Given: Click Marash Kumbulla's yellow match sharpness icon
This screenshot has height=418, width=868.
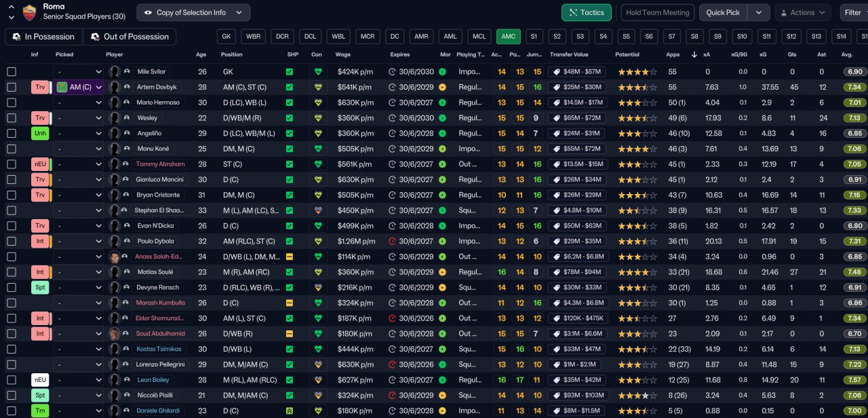Looking at the screenshot, I should click(290, 303).
